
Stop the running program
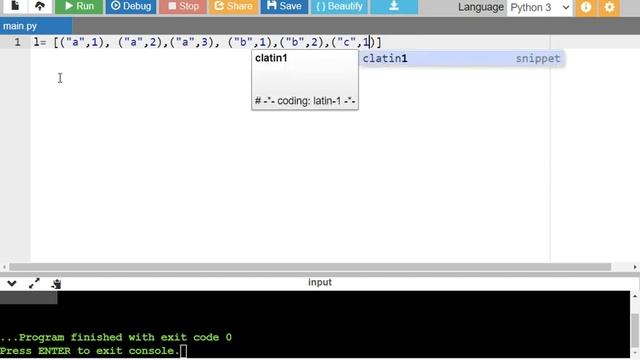coord(183,6)
